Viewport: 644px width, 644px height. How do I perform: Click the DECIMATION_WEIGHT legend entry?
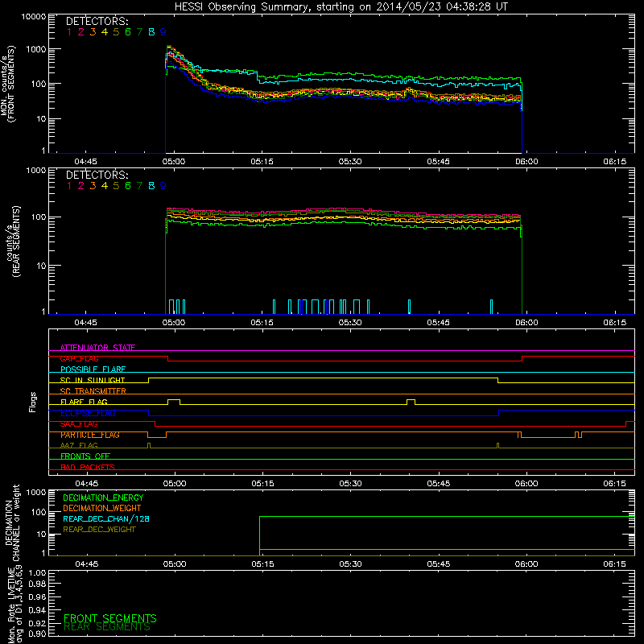click(102, 508)
